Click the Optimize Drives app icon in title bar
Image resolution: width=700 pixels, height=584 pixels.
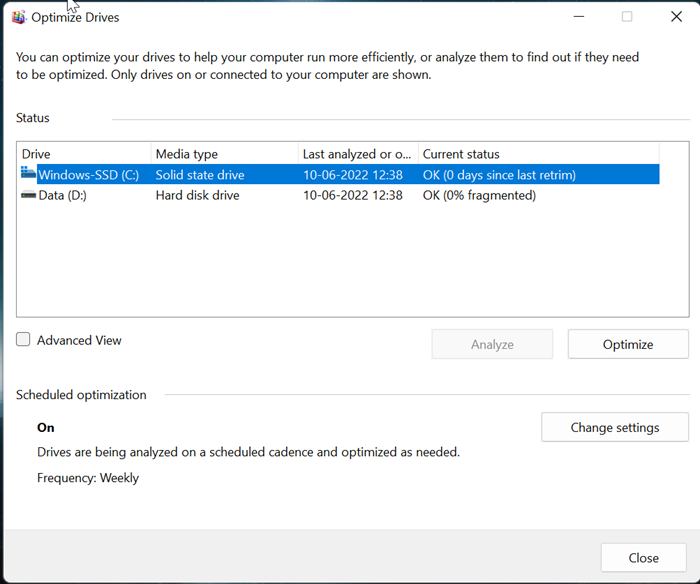[19, 17]
